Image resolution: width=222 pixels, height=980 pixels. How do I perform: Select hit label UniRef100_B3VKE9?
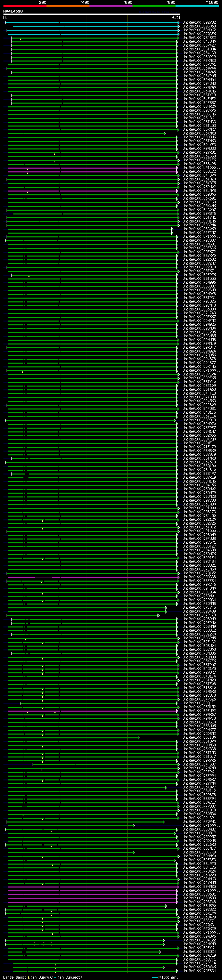199,477
